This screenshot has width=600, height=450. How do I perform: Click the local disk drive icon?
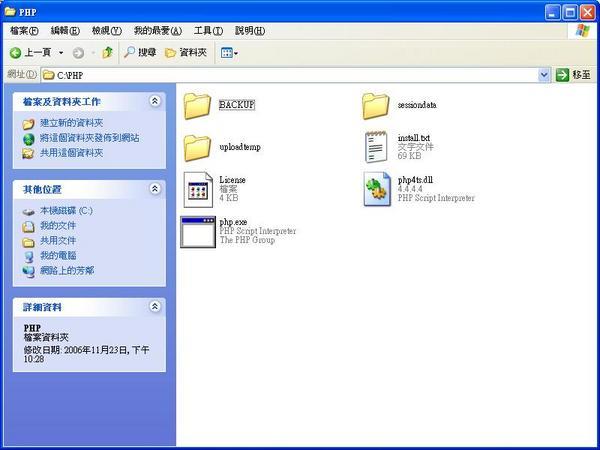(28, 212)
